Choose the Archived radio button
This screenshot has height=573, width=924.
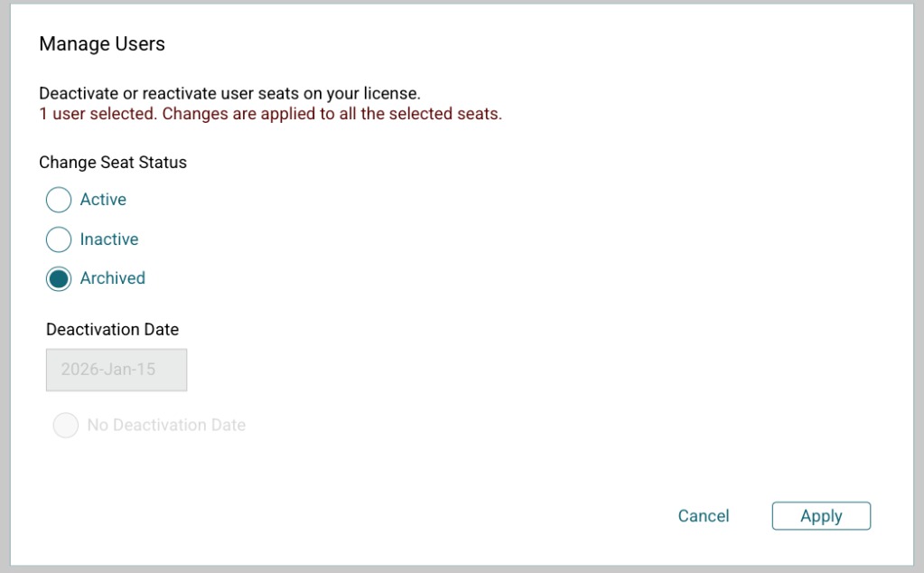tap(59, 278)
